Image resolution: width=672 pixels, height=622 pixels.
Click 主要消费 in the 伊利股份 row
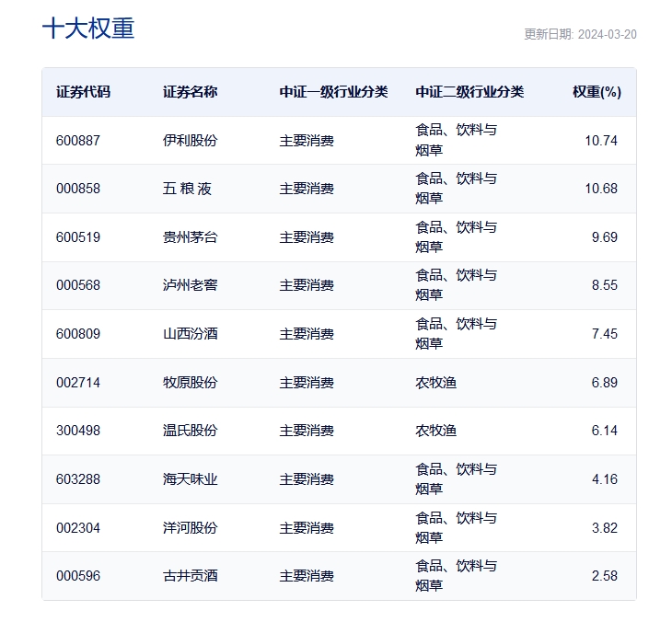pyautogui.click(x=307, y=141)
